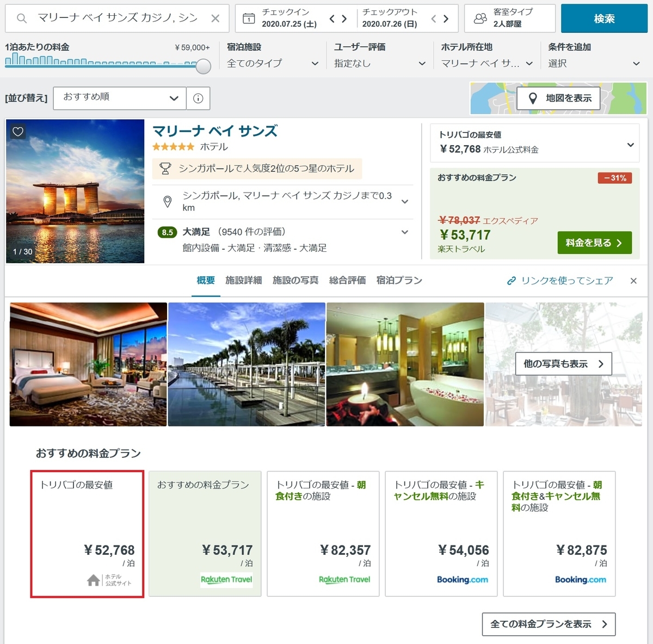
Task: Select the ¥54,056 free cancellation plan
Action: tap(441, 534)
